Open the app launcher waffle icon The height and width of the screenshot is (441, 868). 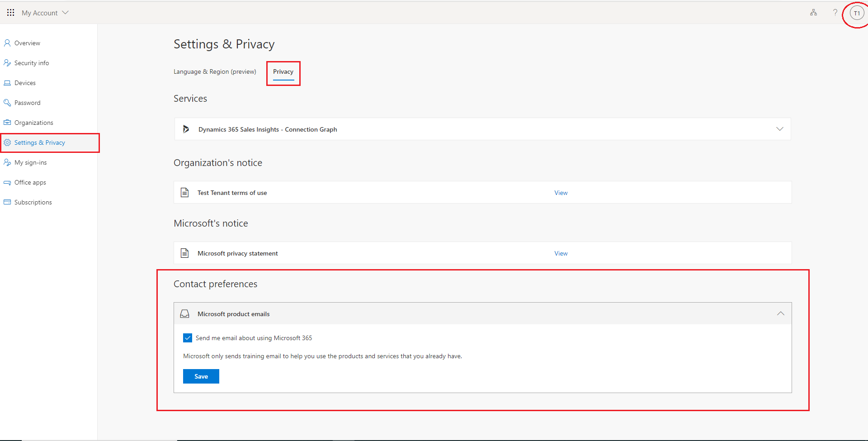coord(10,13)
